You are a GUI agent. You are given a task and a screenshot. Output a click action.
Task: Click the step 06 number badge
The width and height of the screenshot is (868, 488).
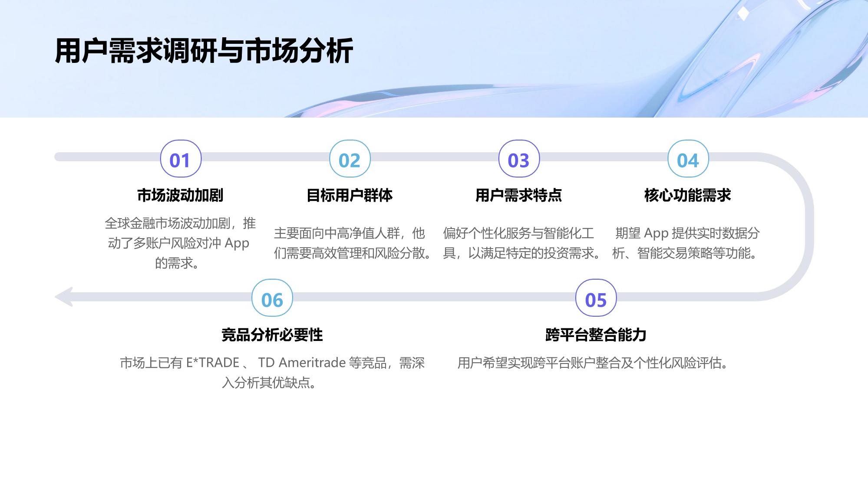[x=272, y=298]
